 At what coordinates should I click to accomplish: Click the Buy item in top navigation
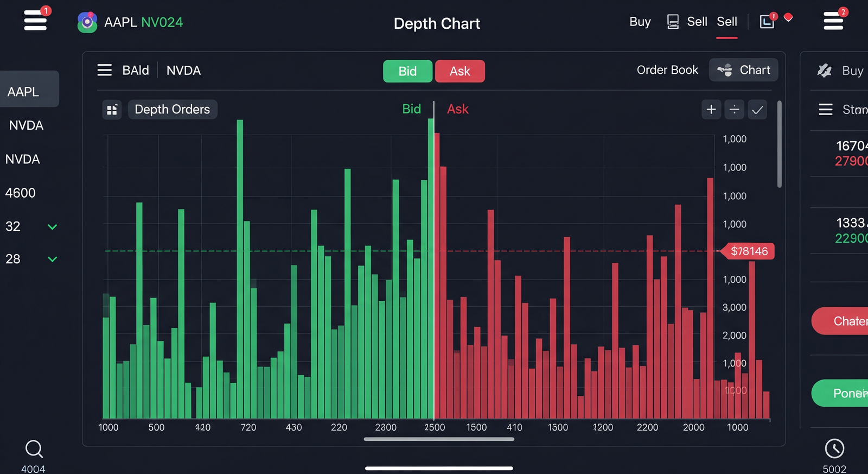pos(640,22)
